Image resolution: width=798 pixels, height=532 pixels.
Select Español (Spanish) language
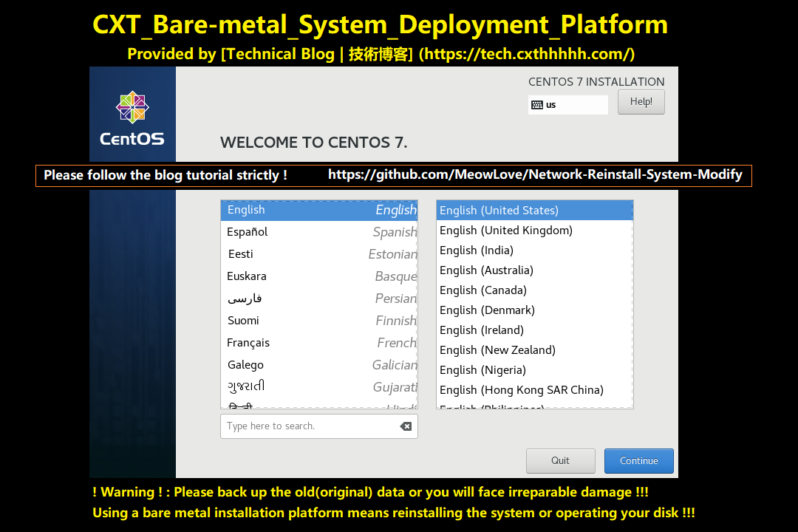click(x=319, y=232)
